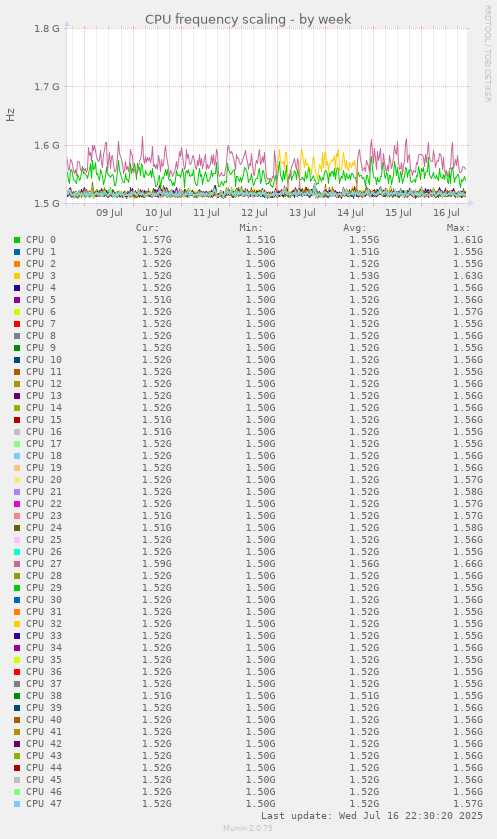Click the '1.5 G' y-axis label
Image resolution: width=497 pixels, height=839 pixels.
pyautogui.click(x=47, y=203)
